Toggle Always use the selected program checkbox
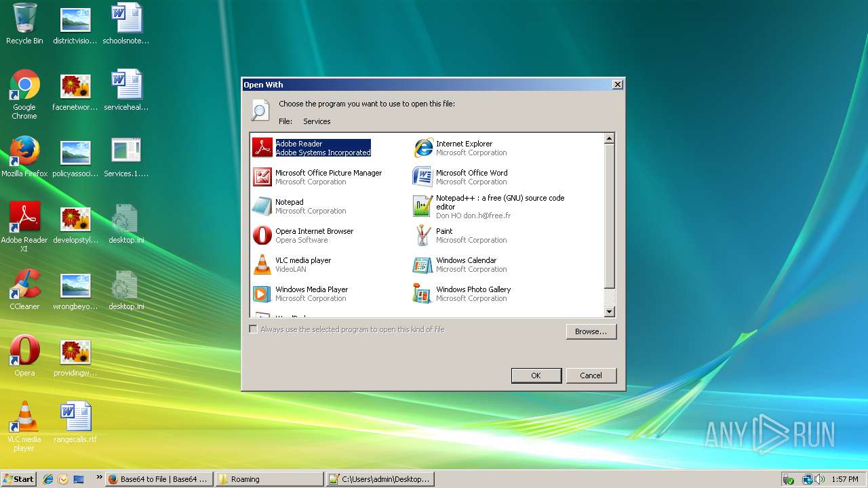Screen dimensions: 868x488 coord(254,329)
